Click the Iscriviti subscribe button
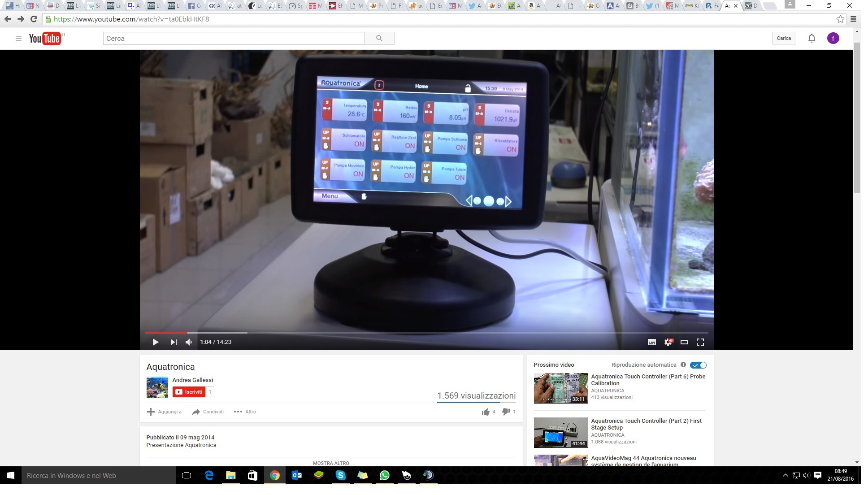Viewport: 868px width, 495px height. tap(189, 392)
